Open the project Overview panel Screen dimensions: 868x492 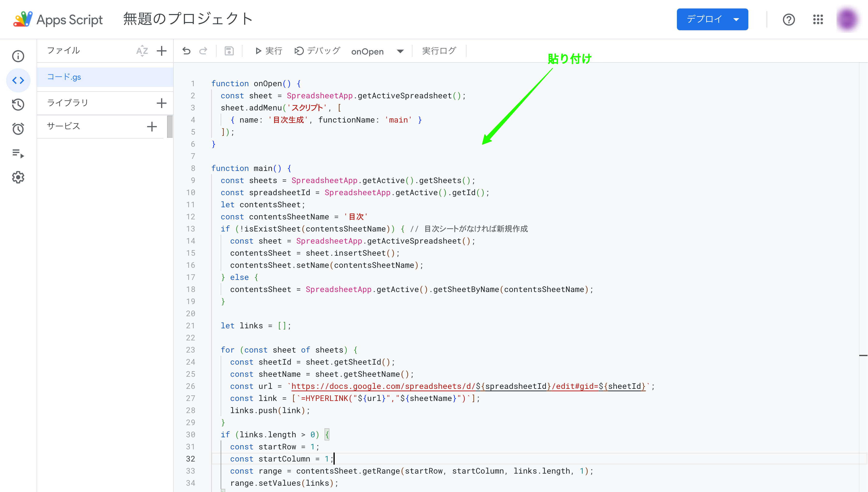point(18,56)
